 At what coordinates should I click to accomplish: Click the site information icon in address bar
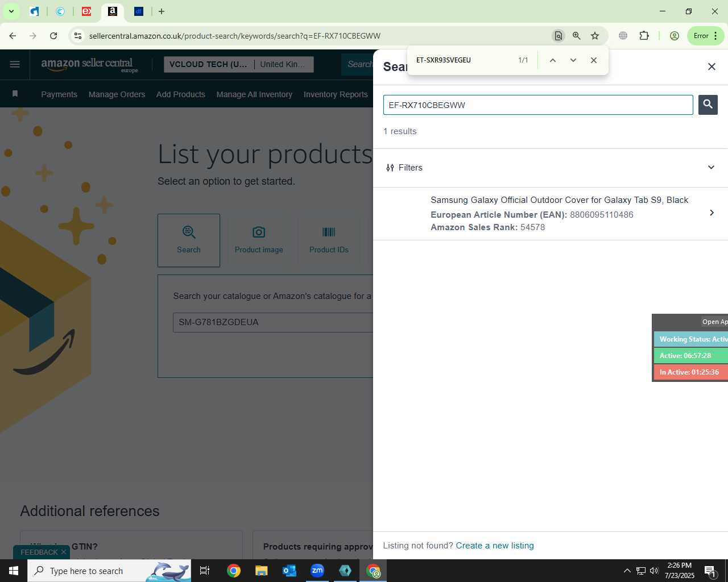[x=78, y=36]
